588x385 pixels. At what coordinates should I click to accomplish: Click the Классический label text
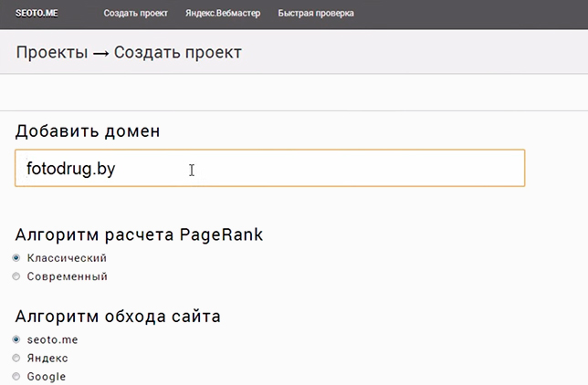point(67,258)
